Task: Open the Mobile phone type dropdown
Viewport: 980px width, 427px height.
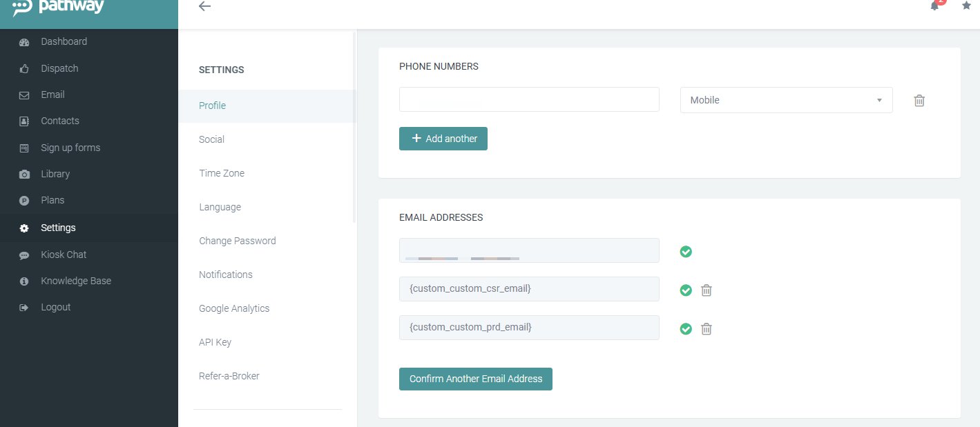Action: click(785, 100)
